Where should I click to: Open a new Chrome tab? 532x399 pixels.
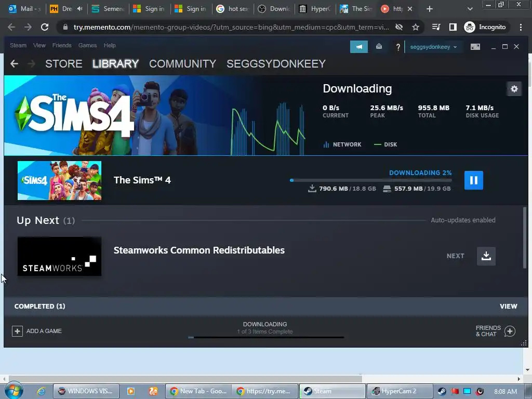coord(429,9)
